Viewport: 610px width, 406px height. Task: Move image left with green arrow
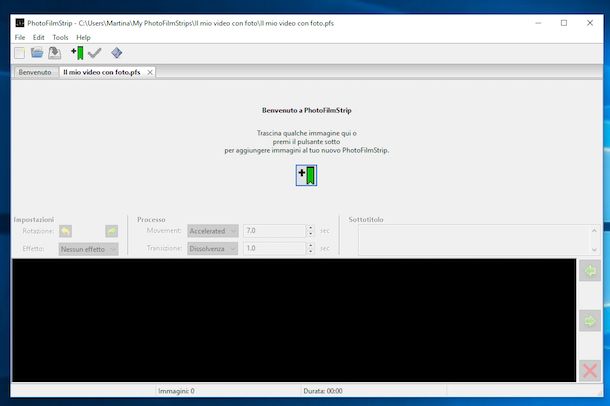590,271
